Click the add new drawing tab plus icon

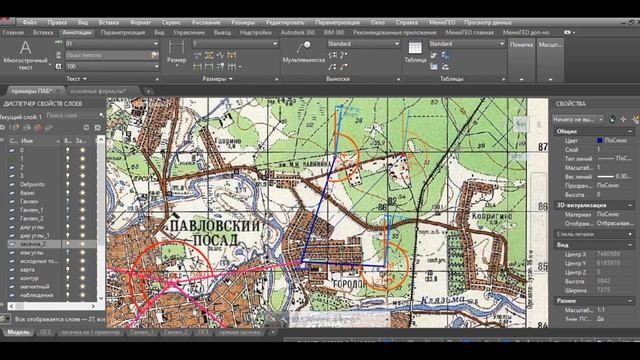click(x=148, y=91)
